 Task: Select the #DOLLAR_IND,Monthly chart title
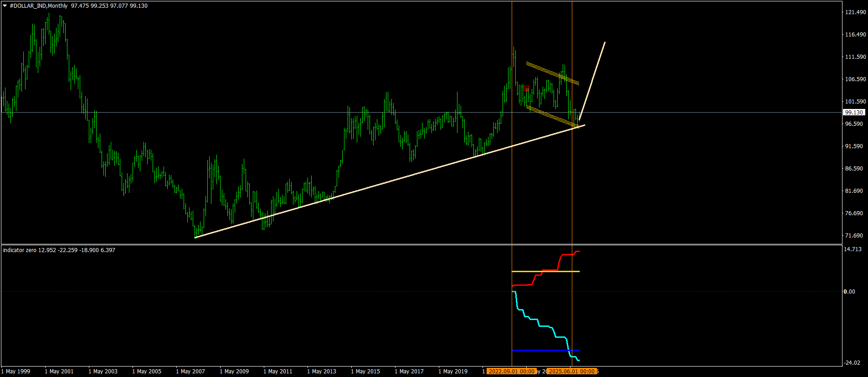[x=38, y=6]
